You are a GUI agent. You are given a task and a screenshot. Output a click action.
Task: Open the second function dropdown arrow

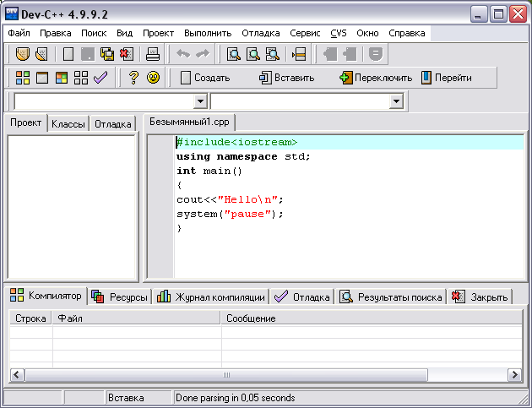point(396,101)
